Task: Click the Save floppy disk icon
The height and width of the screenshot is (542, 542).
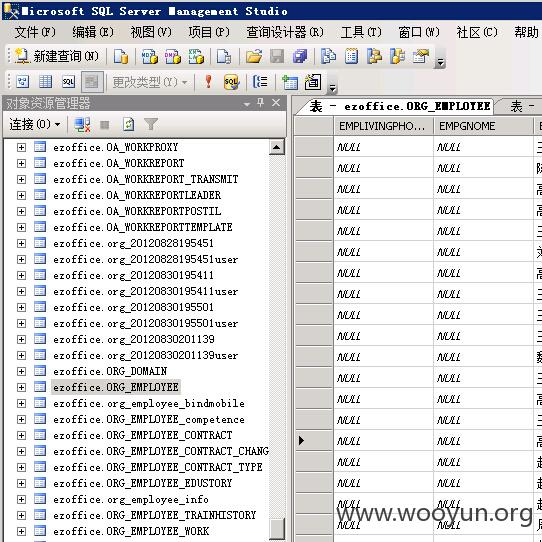Action: (x=277, y=56)
